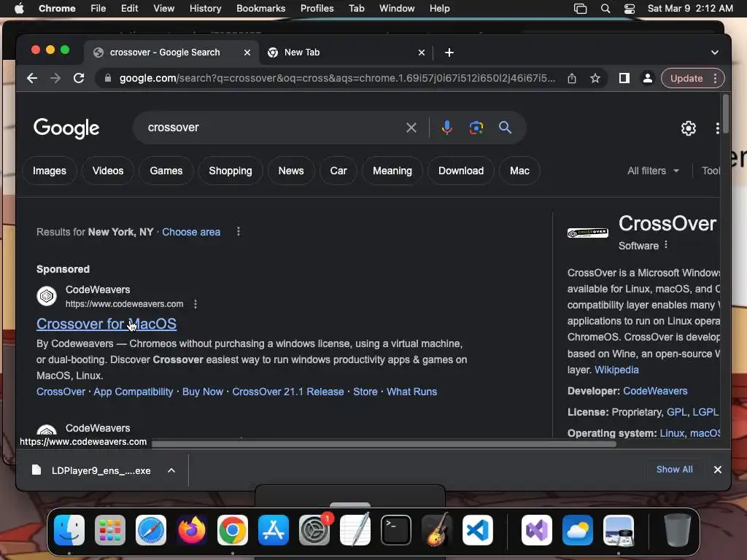The height and width of the screenshot is (560, 747).
Task: Open App Store from the Dock
Action: 274,530
